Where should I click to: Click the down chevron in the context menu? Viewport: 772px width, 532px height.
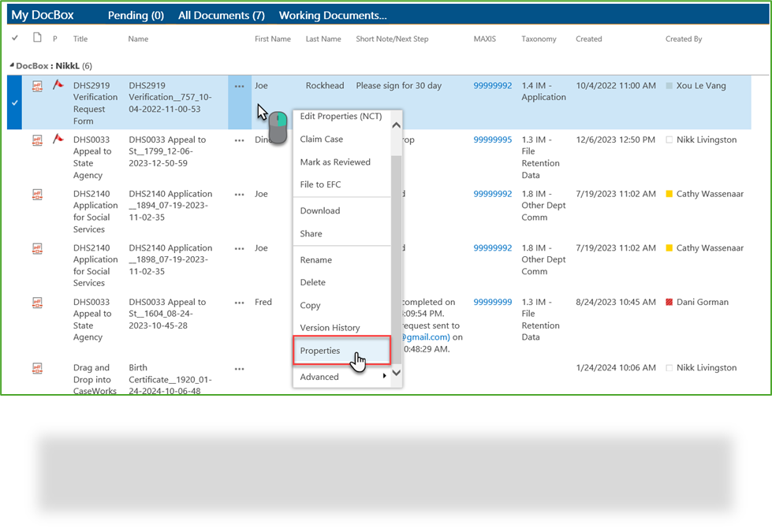[x=395, y=372]
